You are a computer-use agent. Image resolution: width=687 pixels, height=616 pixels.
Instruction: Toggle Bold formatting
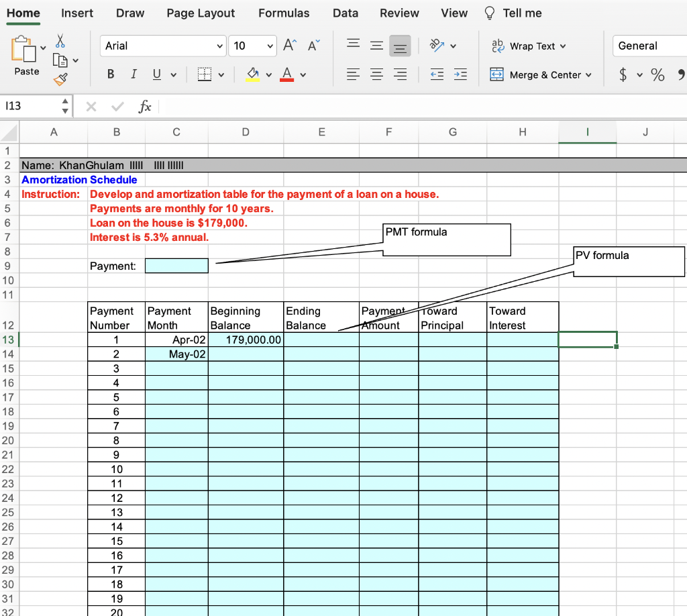pos(110,74)
